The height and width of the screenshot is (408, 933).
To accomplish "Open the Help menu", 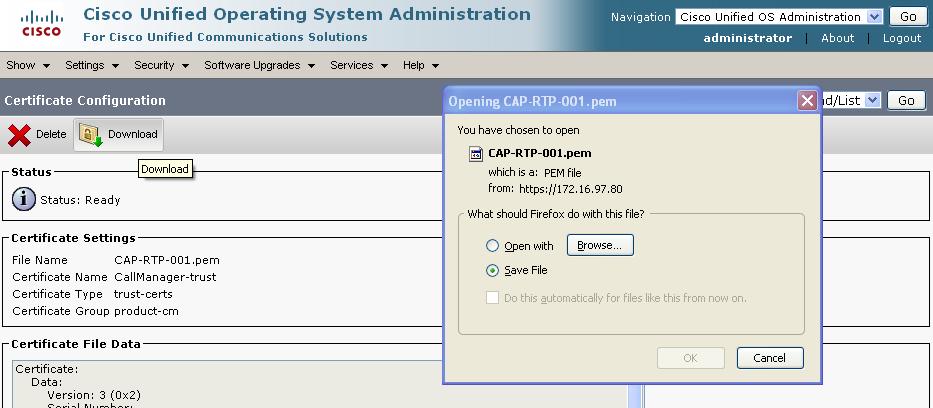I will click(421, 65).
